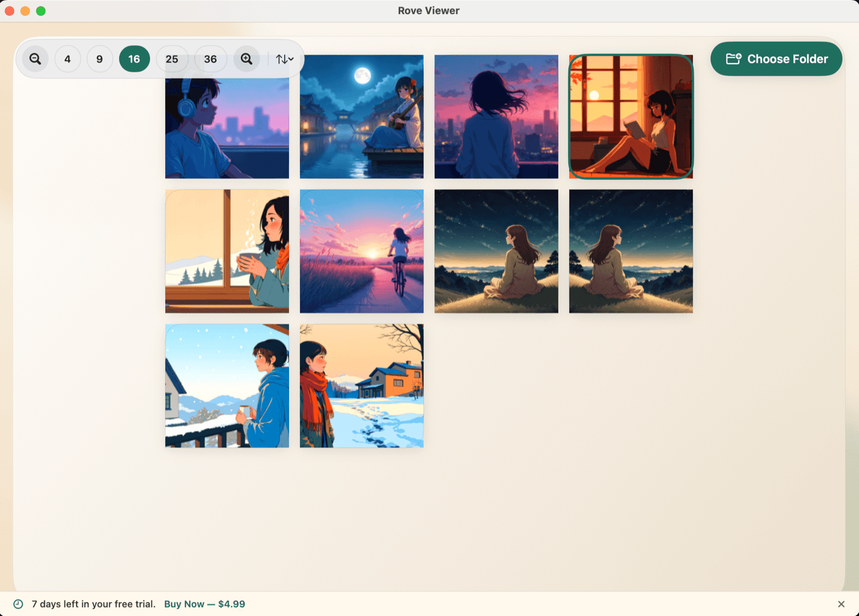
Task: Select the 16 grid size option
Action: pyautogui.click(x=134, y=59)
